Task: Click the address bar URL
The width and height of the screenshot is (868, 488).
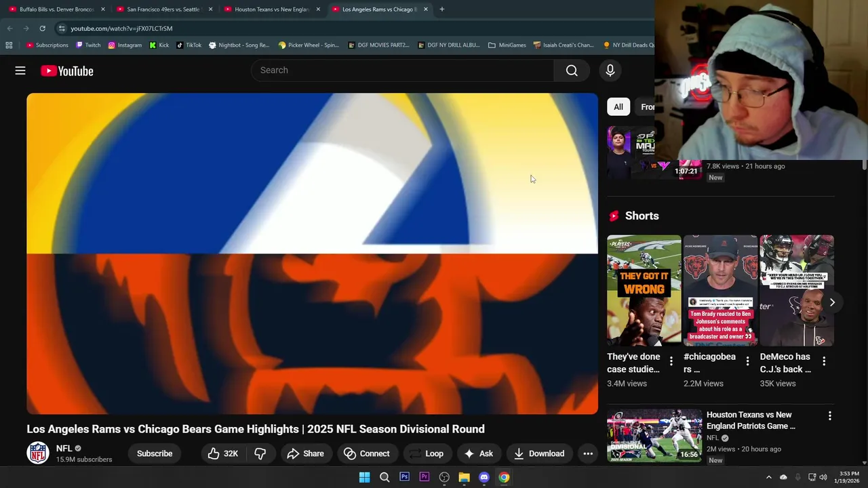Action: coord(121,28)
